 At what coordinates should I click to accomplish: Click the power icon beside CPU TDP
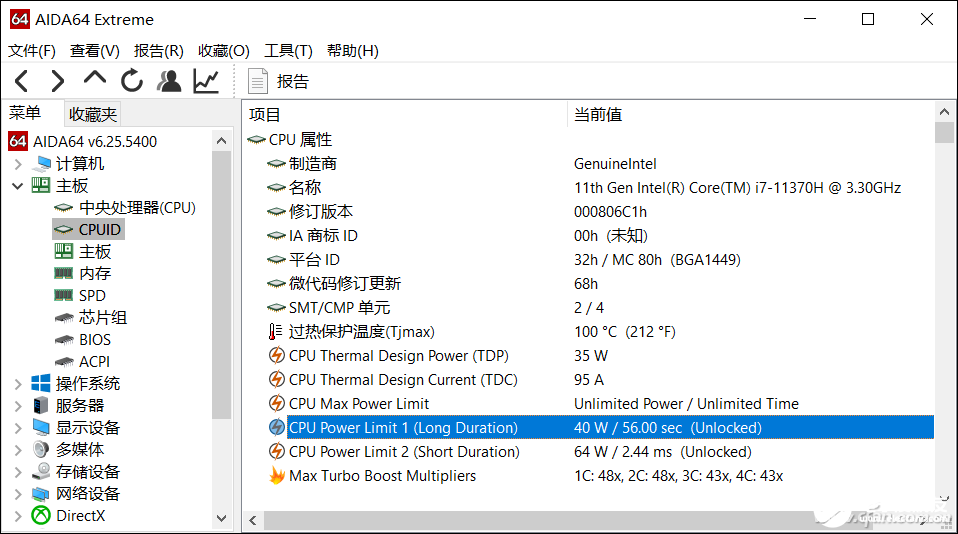pyautogui.click(x=277, y=355)
